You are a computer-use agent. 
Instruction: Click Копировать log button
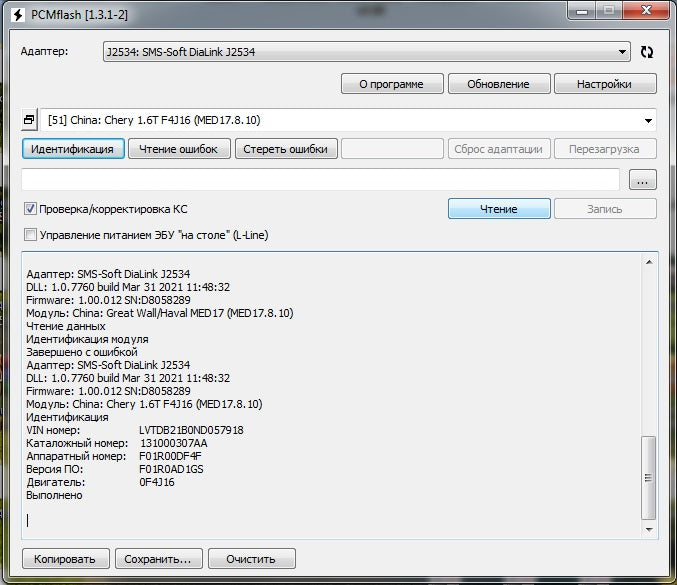tap(66, 559)
